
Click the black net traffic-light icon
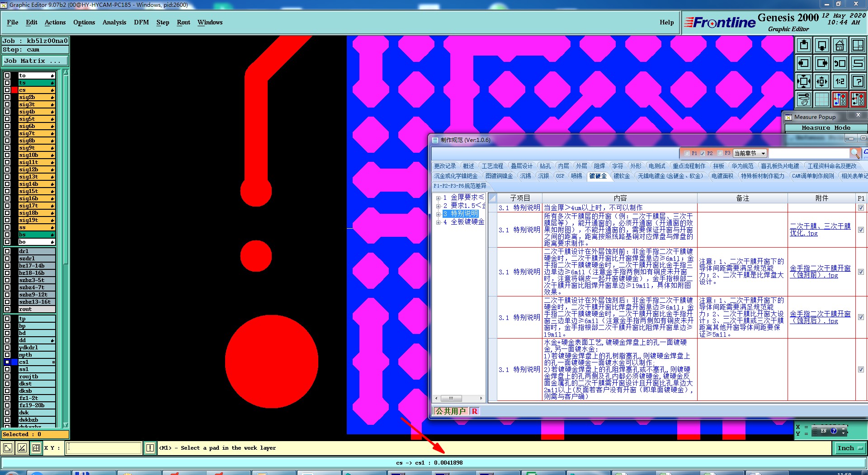[858, 99]
